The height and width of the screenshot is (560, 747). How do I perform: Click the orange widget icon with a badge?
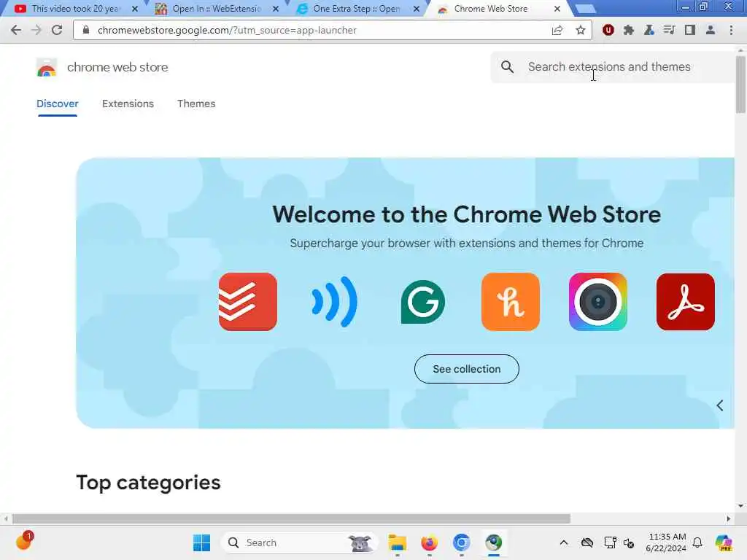23,542
